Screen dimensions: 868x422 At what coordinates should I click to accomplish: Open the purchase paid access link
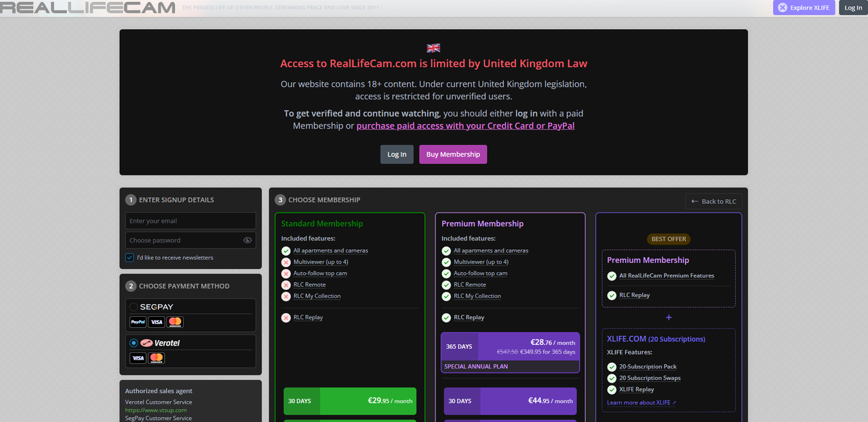(x=465, y=125)
